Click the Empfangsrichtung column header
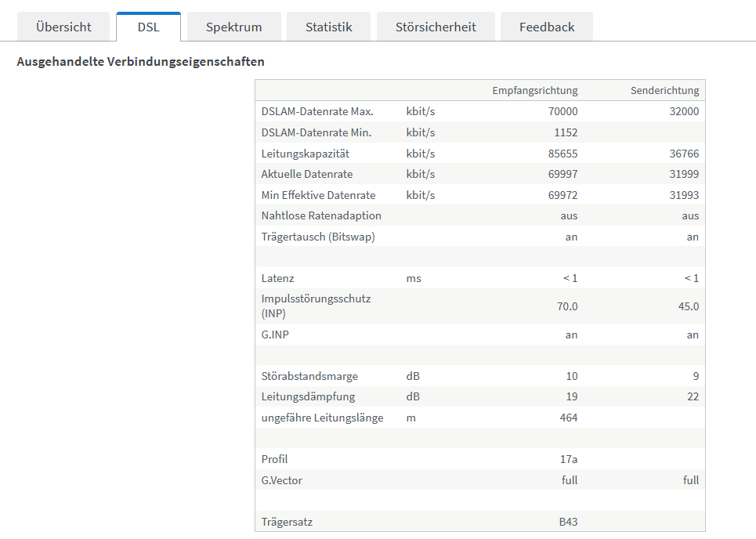Image resolution: width=756 pixels, height=539 pixels. pyautogui.click(x=534, y=91)
